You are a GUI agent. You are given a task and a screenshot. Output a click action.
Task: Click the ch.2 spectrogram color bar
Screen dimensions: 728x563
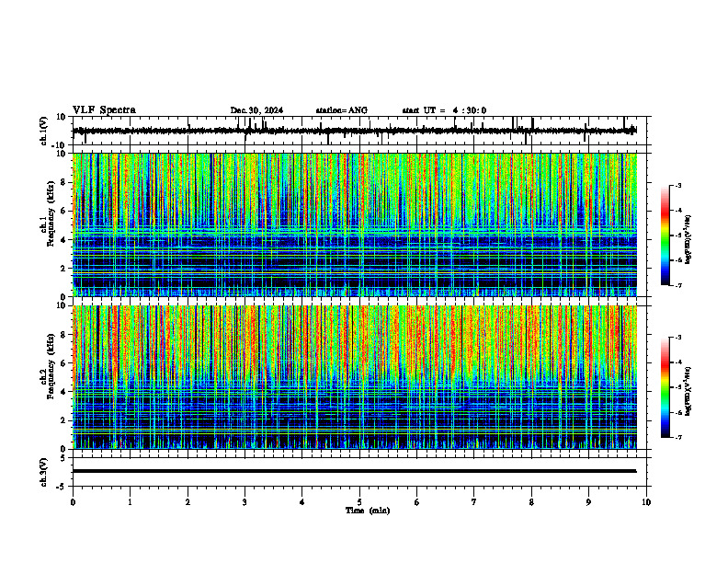click(665, 387)
